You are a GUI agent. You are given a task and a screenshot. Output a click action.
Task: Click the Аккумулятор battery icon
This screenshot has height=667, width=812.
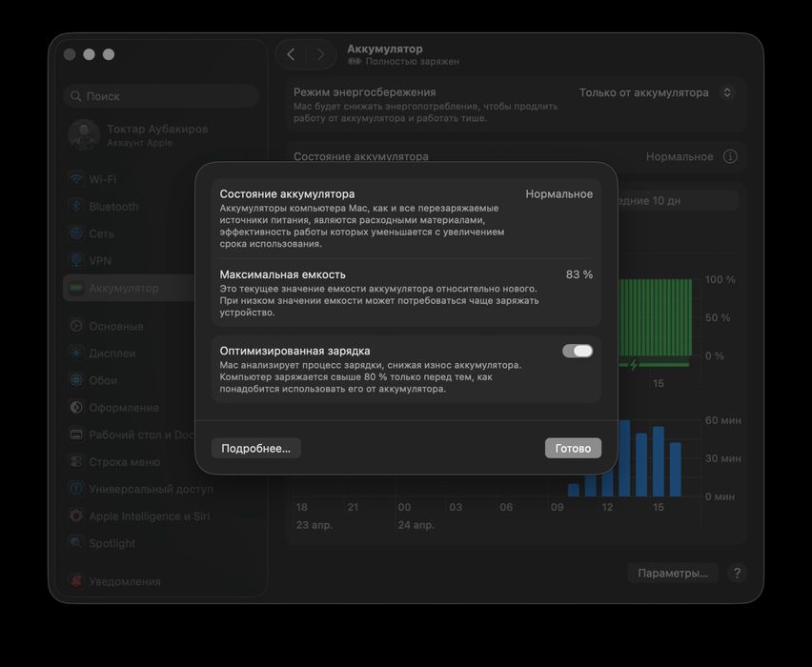point(76,288)
